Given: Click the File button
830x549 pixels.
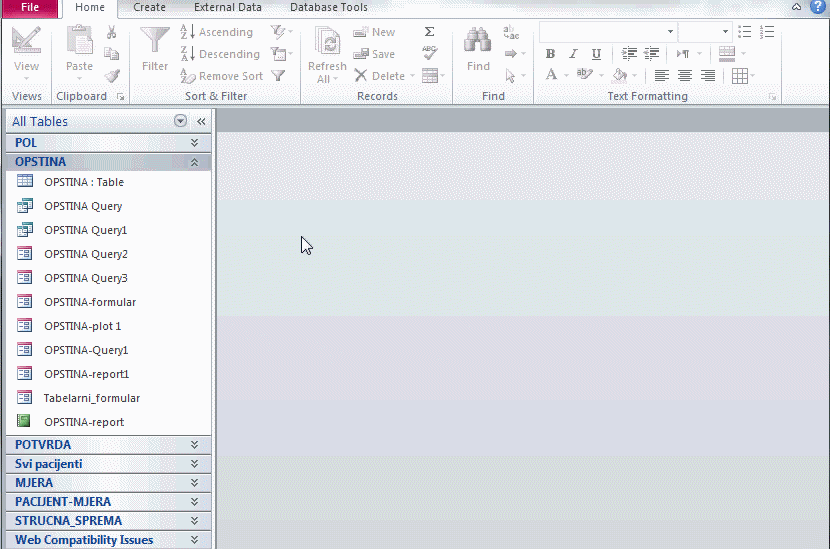Looking at the screenshot, I should point(30,7).
